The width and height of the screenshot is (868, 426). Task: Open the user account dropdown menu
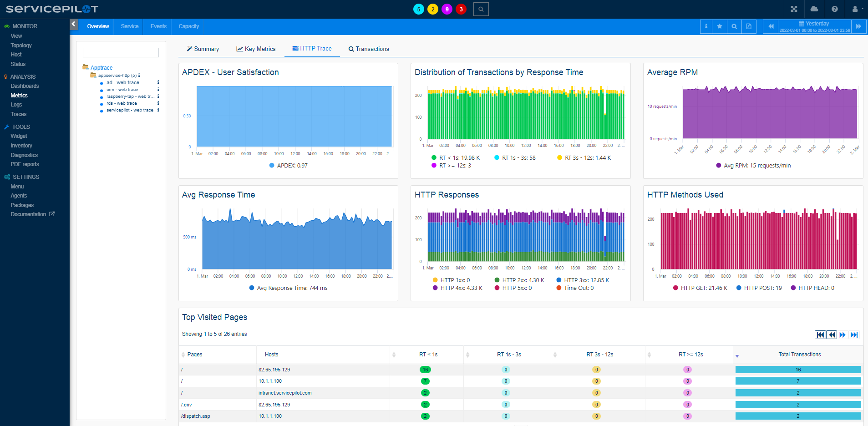pos(857,9)
